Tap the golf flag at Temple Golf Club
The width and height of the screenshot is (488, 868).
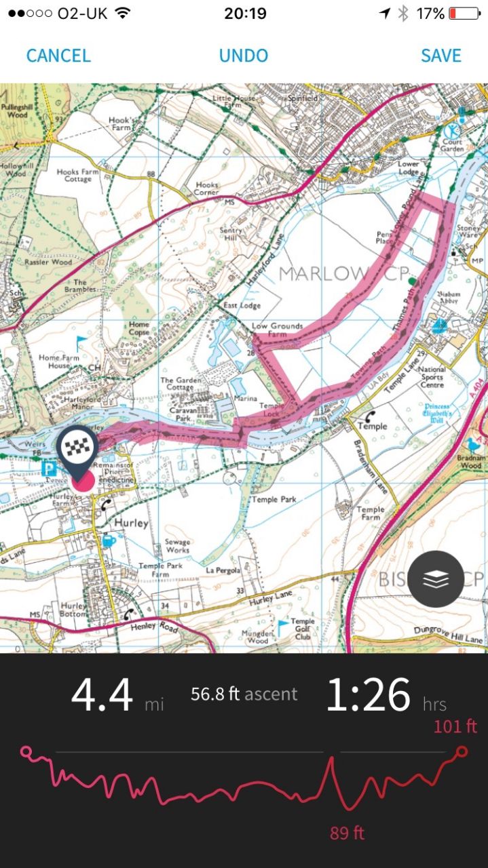281,624
